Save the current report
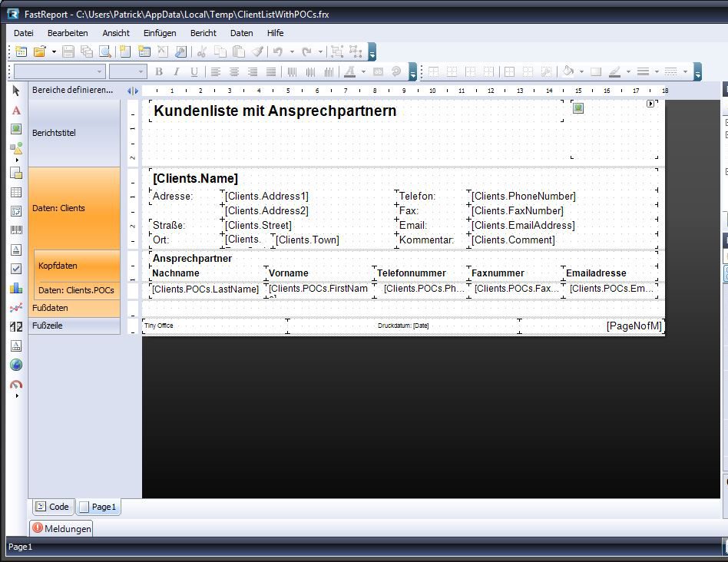The width and height of the screenshot is (728, 562). (68, 51)
